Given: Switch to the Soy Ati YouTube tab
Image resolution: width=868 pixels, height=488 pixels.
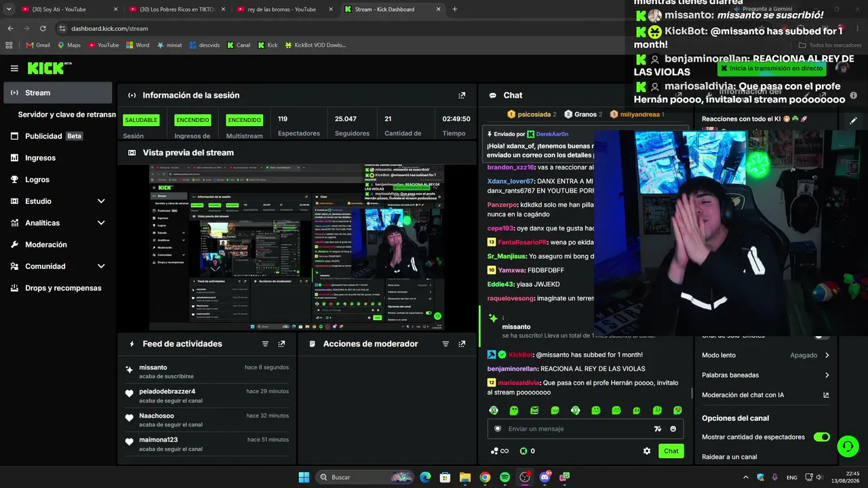Looking at the screenshot, I should (69, 9).
